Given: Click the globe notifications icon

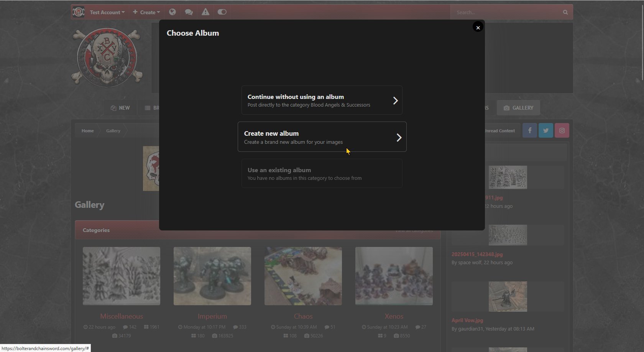Looking at the screenshot, I should click(172, 12).
